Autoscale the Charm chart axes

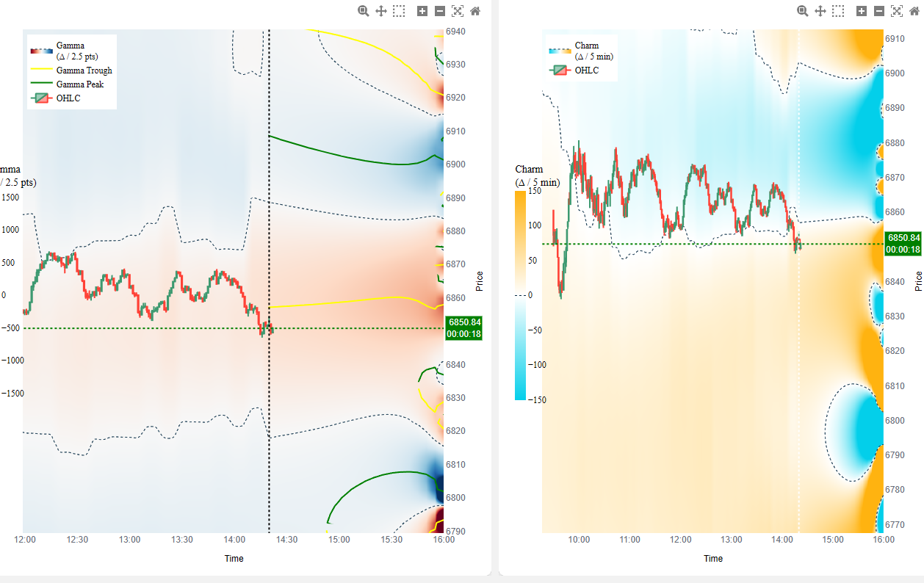coord(897,11)
